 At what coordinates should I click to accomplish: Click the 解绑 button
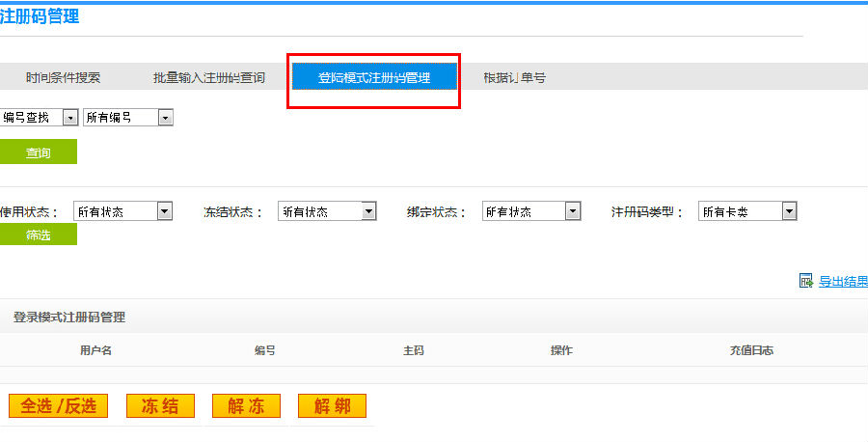332,406
